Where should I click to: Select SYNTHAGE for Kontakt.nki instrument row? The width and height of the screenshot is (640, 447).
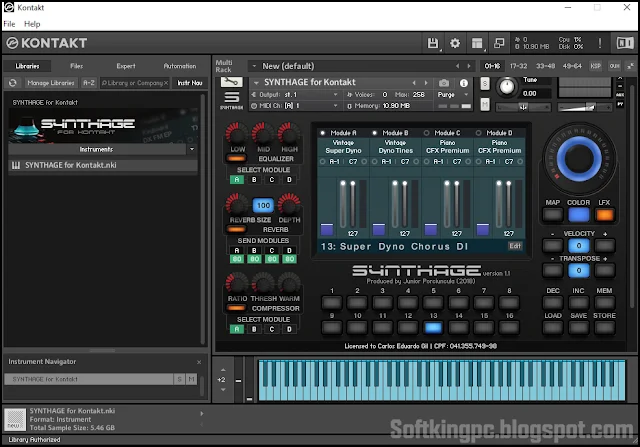coord(103,165)
